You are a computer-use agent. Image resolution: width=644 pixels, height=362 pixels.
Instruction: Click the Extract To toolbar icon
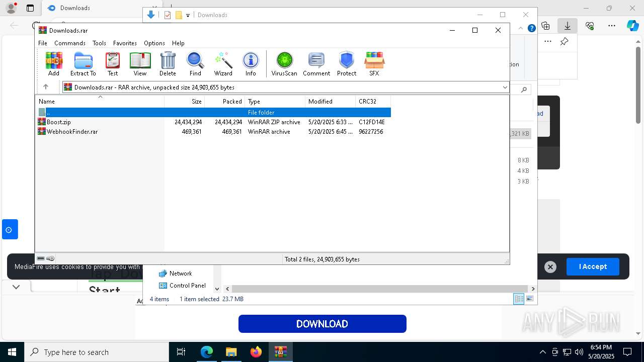(x=83, y=64)
